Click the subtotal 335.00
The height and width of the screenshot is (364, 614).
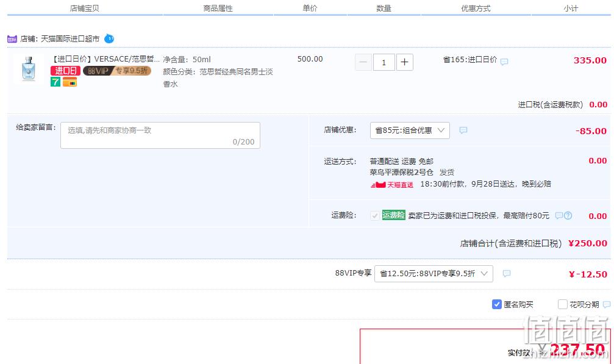[x=590, y=60]
